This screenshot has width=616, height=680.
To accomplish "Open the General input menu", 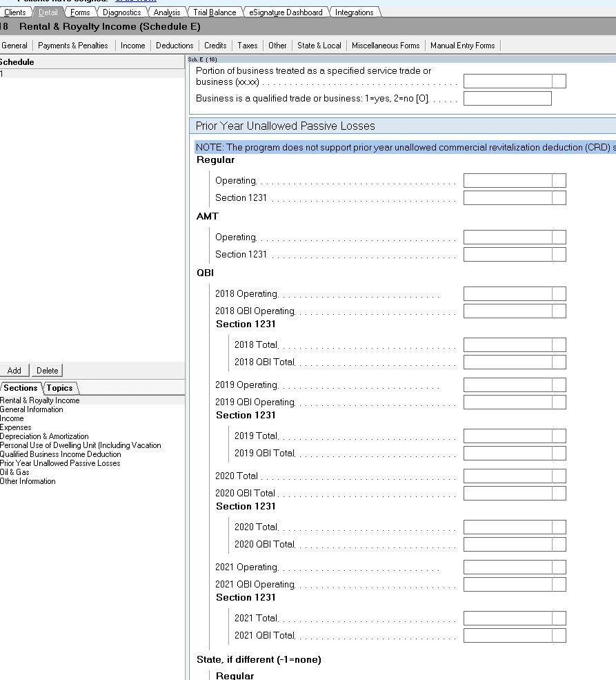I will [x=14, y=46].
